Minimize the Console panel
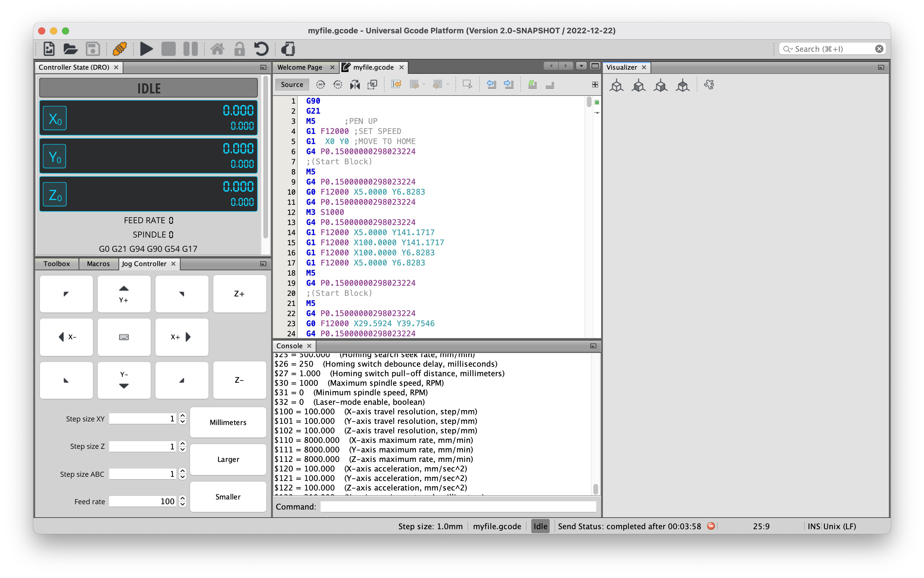This screenshot has width=924, height=578. pos(593,346)
